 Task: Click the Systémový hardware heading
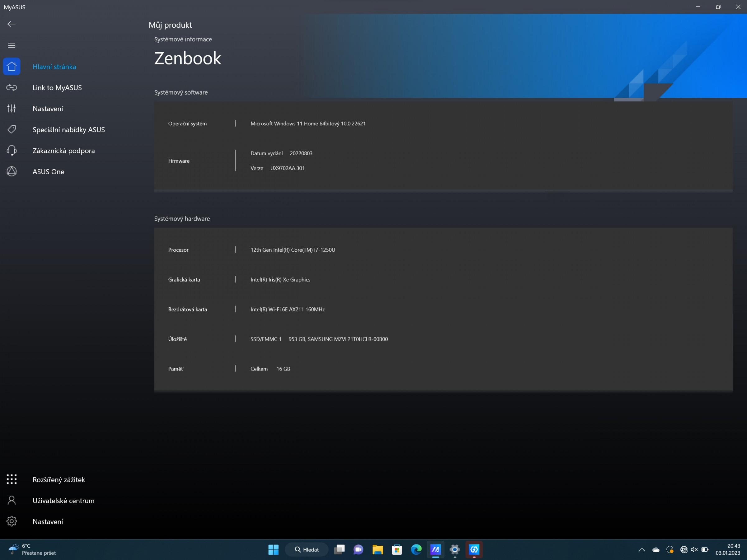coord(182,219)
